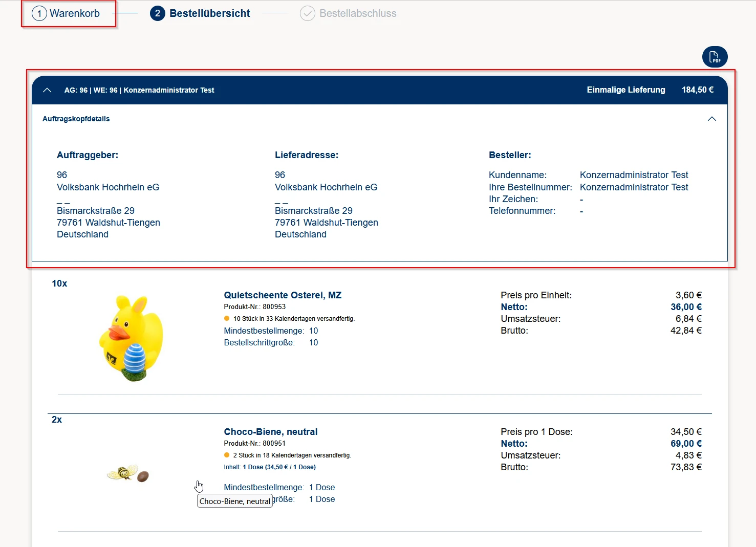
Task: Click the Auftragskopfdetails heading
Action: (76, 119)
